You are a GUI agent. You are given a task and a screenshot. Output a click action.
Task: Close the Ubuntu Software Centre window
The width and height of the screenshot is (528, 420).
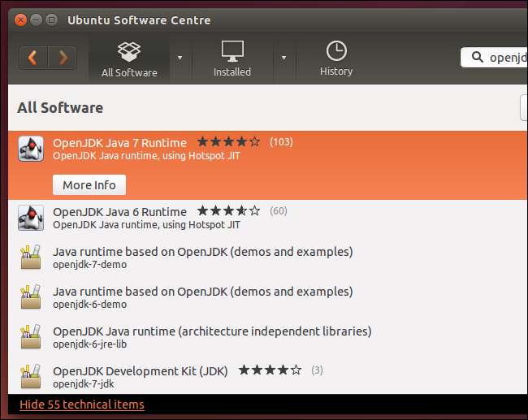pos(20,20)
